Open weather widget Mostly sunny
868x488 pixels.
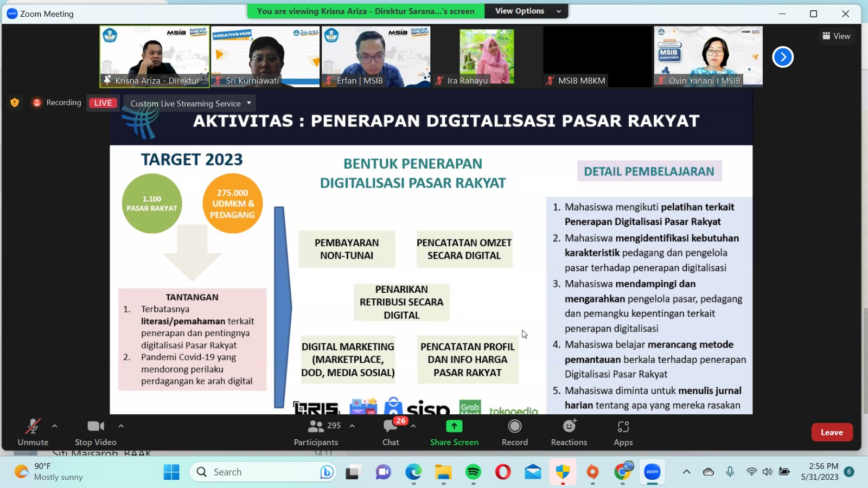(x=49, y=472)
